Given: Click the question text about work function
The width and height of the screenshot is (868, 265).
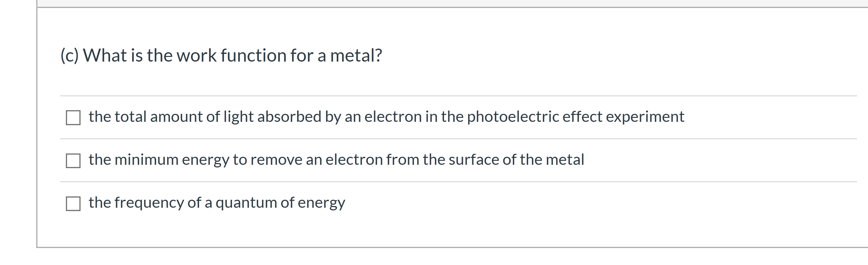Looking at the screenshot, I should point(221,55).
